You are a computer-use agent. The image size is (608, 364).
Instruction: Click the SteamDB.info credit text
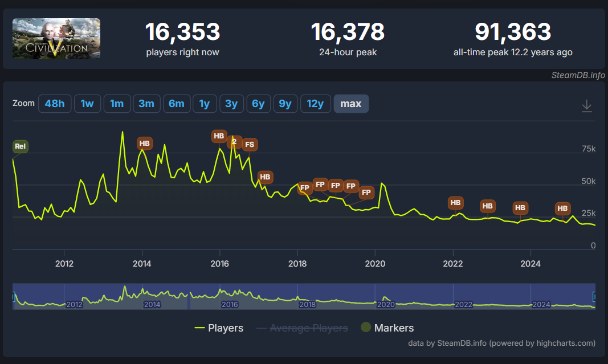578,75
